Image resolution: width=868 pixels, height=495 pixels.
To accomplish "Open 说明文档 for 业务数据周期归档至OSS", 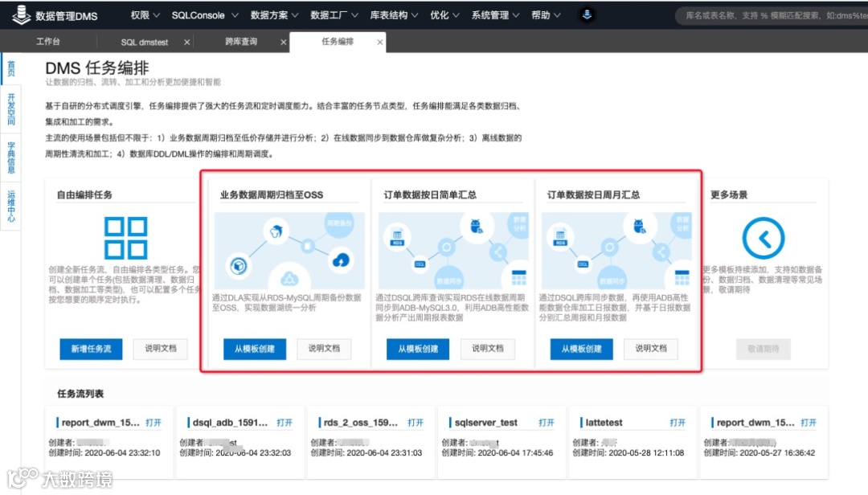I will click(x=324, y=349).
